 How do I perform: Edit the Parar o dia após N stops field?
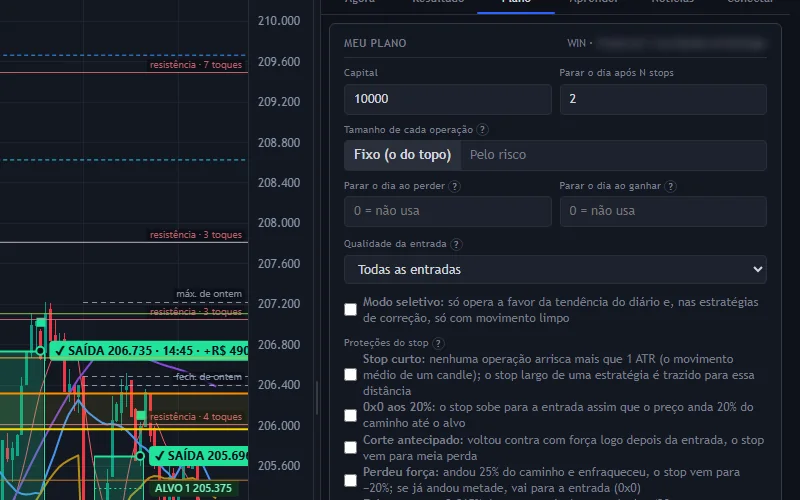click(663, 99)
